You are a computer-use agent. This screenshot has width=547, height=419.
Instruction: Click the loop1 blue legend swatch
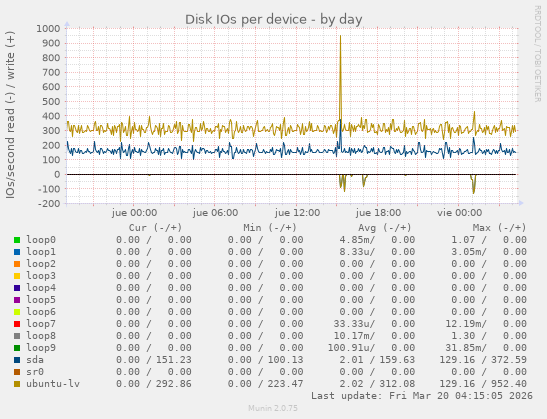(17, 252)
